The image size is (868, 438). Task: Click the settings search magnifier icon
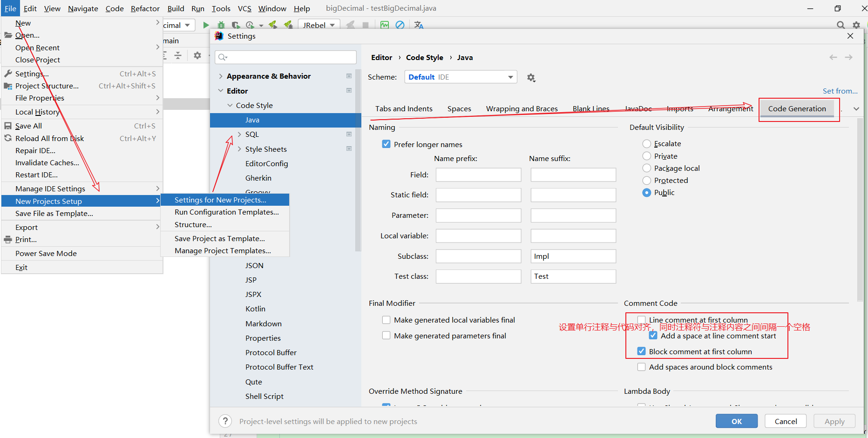(223, 57)
